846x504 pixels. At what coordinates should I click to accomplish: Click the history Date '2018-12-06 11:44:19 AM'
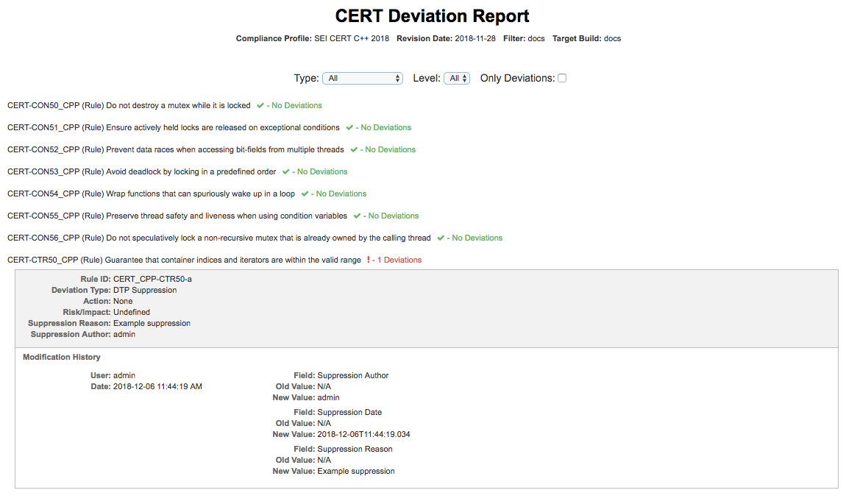pos(157,387)
